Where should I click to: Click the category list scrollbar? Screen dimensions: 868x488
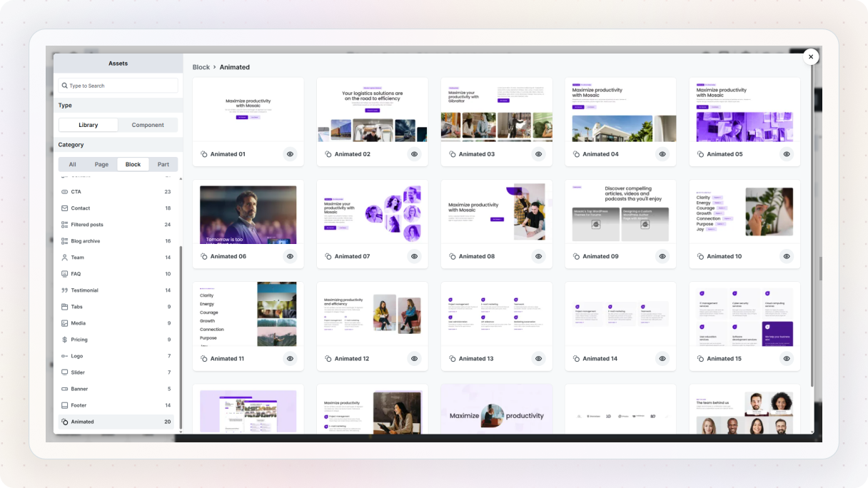pyautogui.click(x=181, y=337)
